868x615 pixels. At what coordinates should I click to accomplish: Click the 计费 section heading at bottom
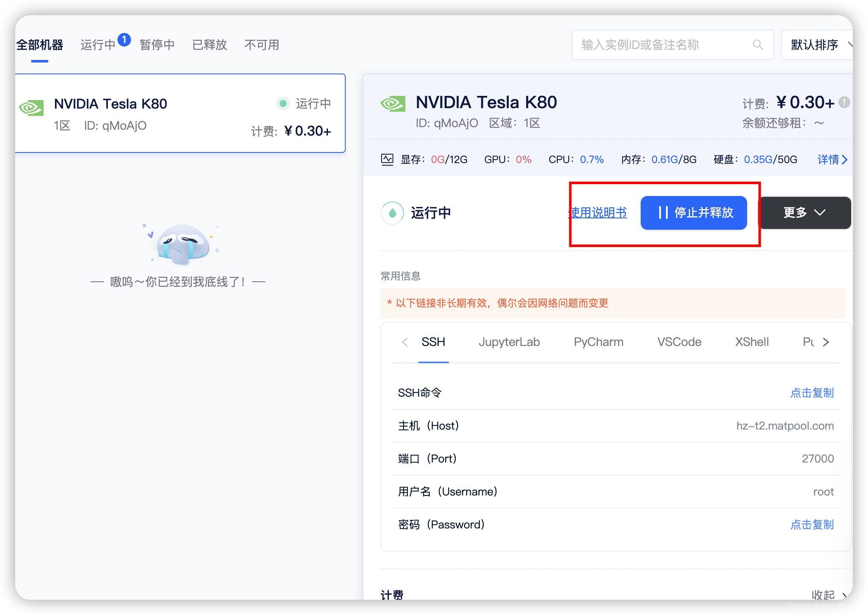click(x=392, y=595)
